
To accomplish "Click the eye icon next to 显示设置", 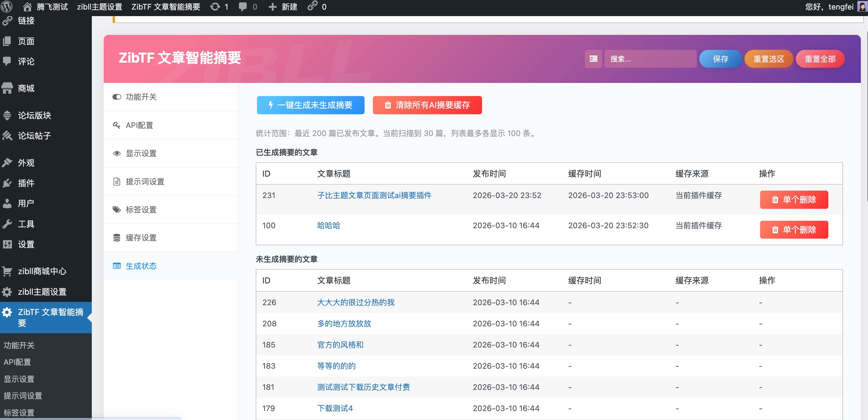I will point(117,153).
